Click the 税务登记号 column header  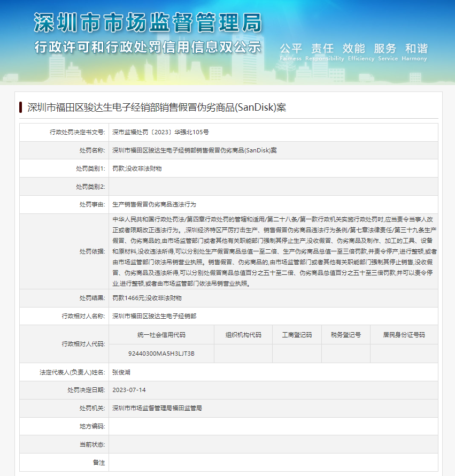(346, 335)
